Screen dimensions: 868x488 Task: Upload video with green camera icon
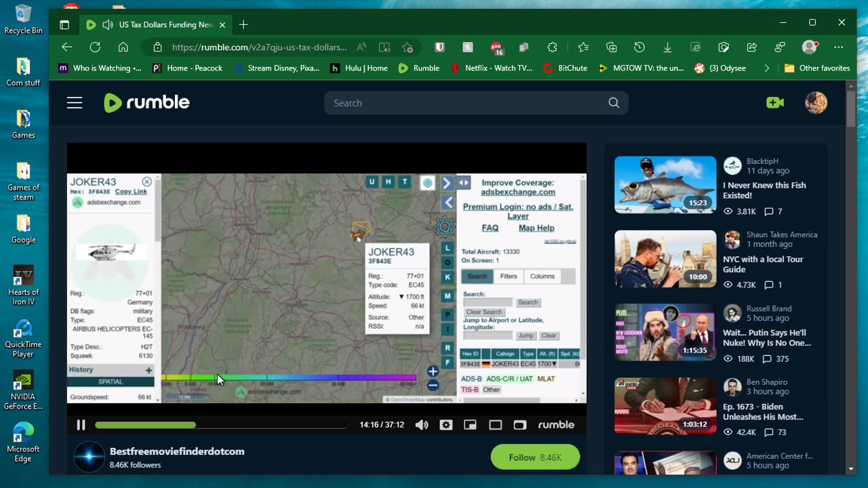[x=774, y=103]
